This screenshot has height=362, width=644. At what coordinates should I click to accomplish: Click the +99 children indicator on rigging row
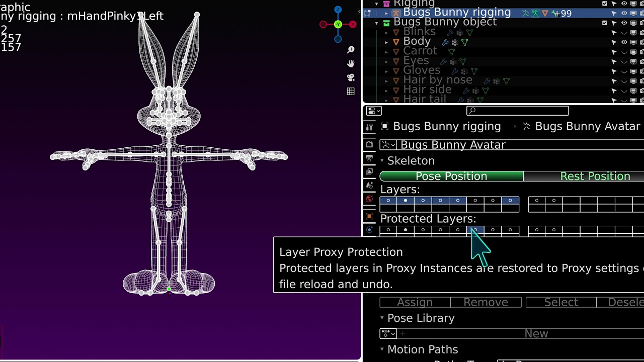(561, 14)
